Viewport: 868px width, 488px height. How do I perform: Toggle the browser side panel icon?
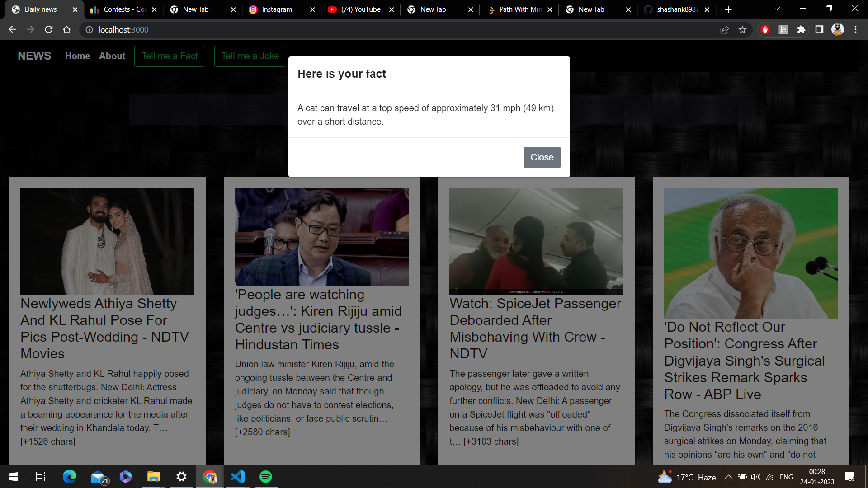coord(819,30)
